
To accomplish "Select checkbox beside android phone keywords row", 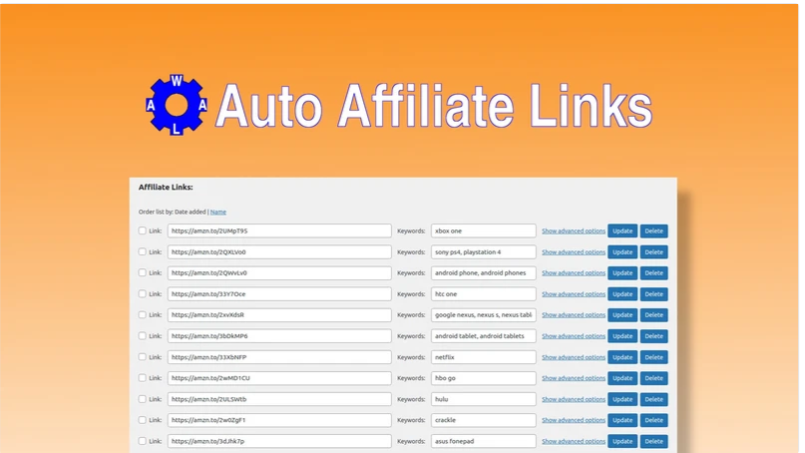I will point(142,273).
